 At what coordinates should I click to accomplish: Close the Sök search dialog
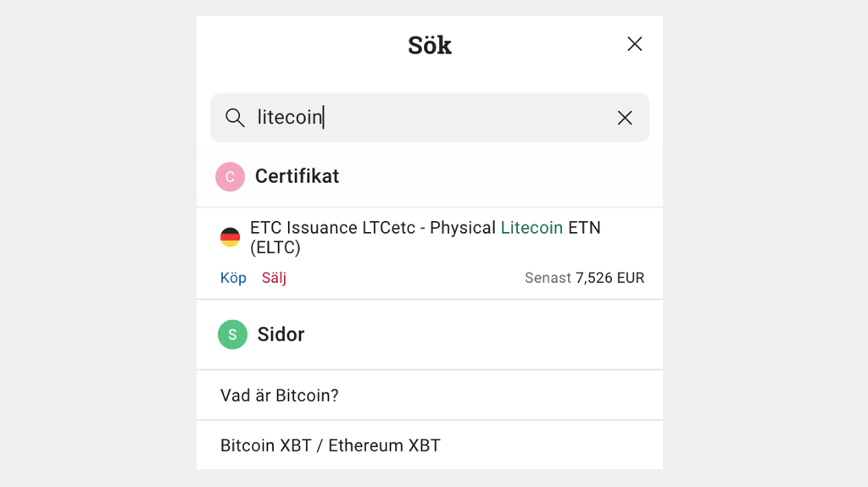(634, 44)
